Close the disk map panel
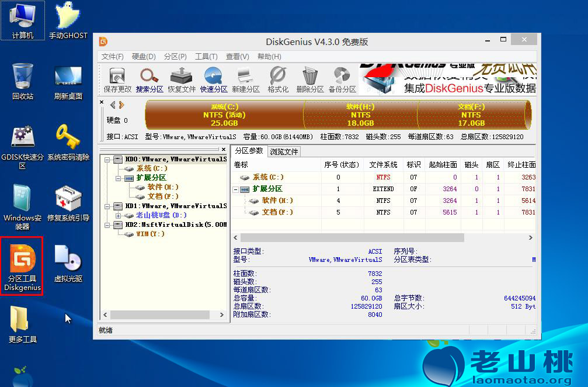The height and width of the screenshot is (387, 588). click(102, 102)
